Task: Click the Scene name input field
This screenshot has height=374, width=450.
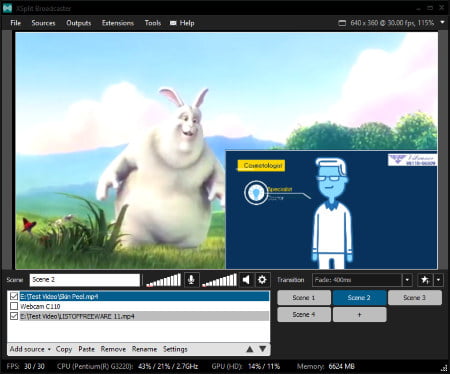Action: [85, 280]
